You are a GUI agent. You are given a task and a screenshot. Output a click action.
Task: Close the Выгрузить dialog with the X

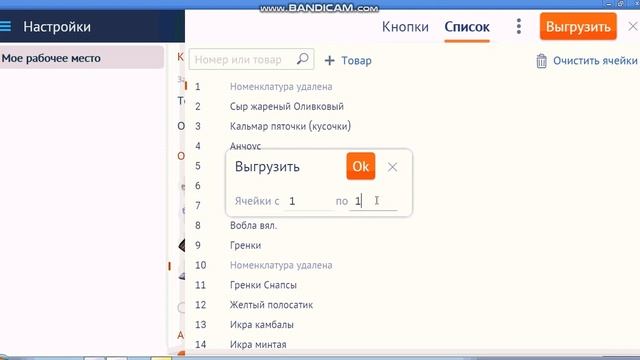[x=392, y=167]
